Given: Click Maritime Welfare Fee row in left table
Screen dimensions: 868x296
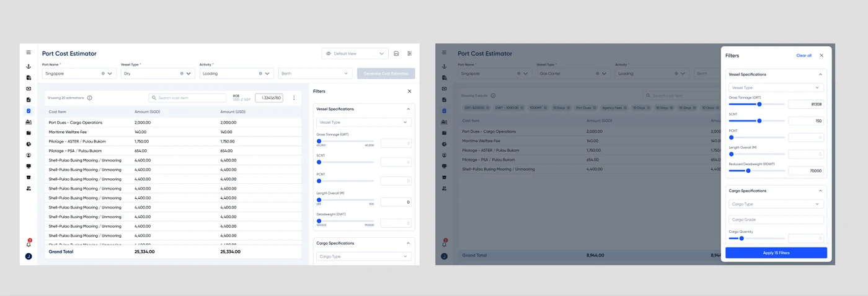Looking at the screenshot, I should (x=173, y=132).
